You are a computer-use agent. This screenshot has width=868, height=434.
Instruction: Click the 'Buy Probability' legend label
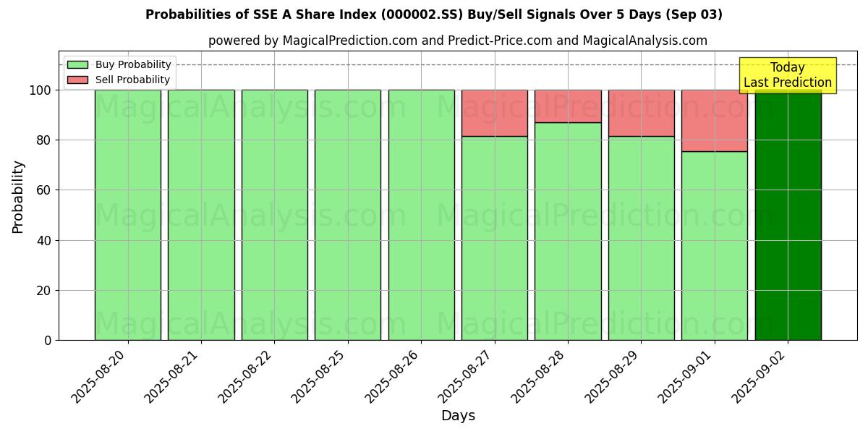tap(133, 64)
